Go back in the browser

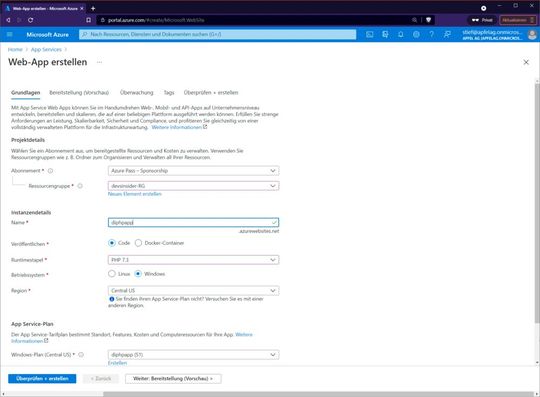[8, 20]
